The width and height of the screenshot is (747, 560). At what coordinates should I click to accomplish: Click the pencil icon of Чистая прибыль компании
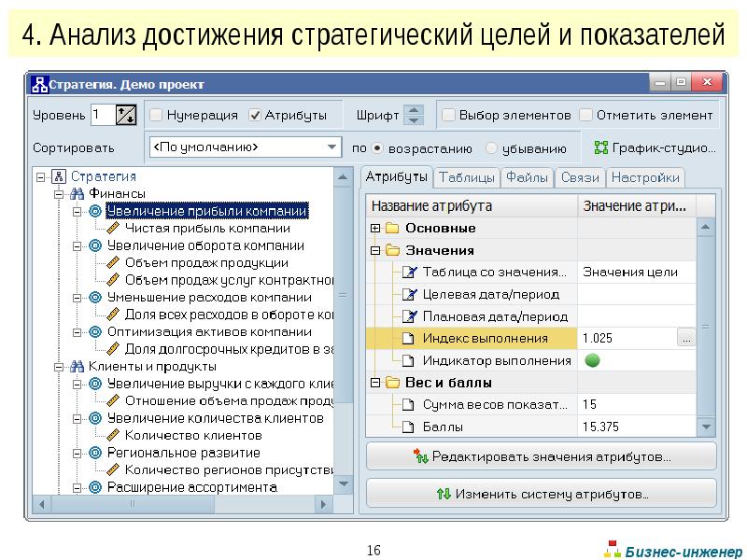coord(113,229)
